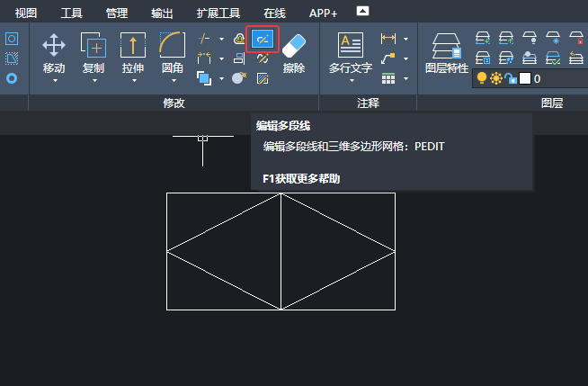
Task: Open the Trim tool dropdown arrow
Action: 222,39
